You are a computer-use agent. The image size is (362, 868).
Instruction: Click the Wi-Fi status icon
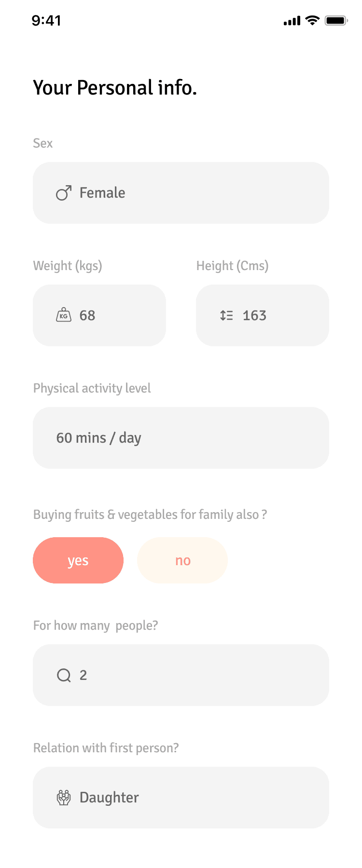pyautogui.click(x=313, y=20)
